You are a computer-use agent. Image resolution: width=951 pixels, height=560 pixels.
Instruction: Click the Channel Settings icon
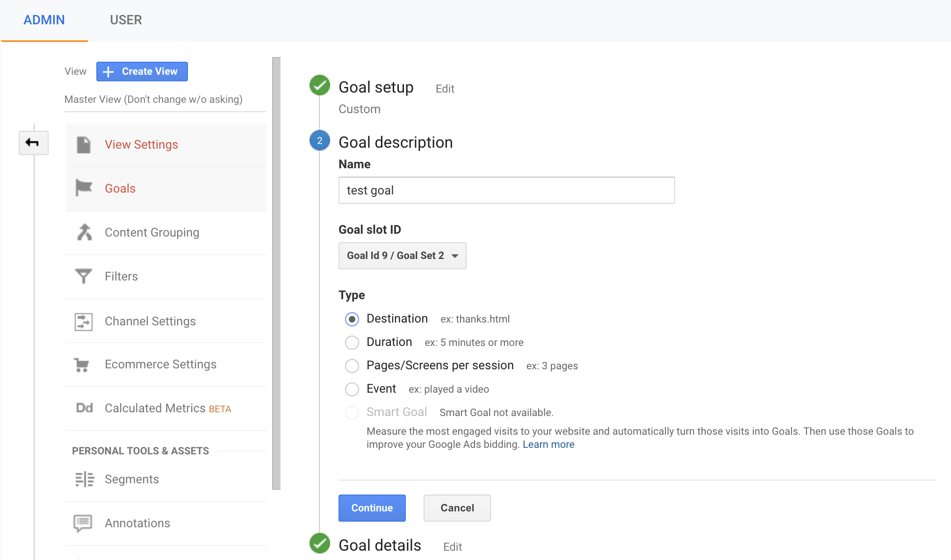tap(84, 321)
